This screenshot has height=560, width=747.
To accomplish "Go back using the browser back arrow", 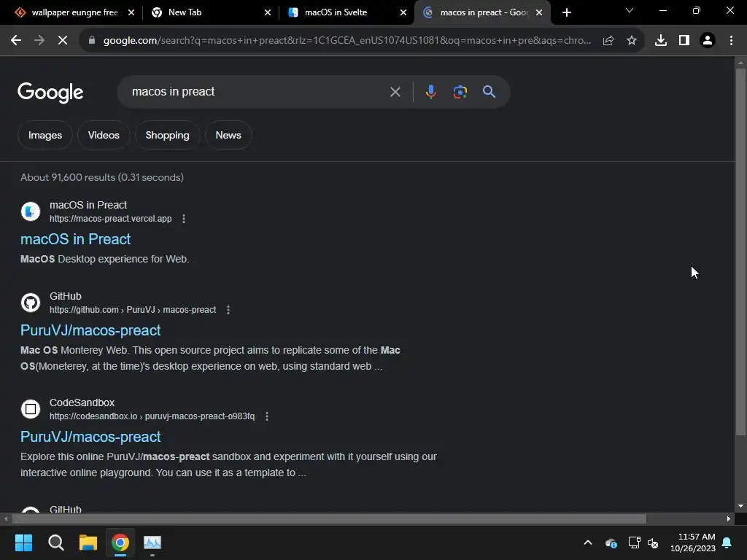I will click(16, 41).
